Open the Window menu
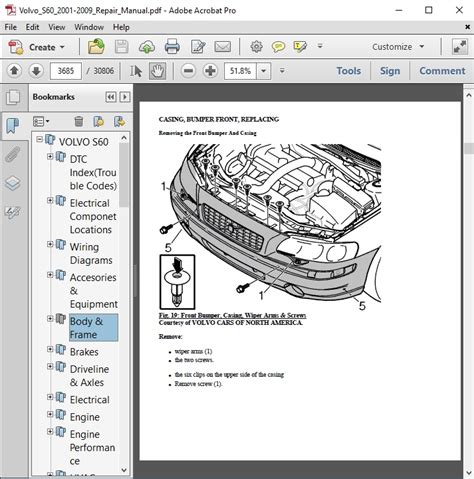The height and width of the screenshot is (479, 474). click(89, 27)
